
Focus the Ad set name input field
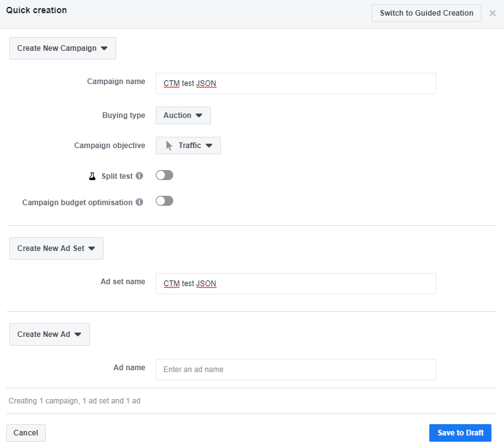(296, 284)
